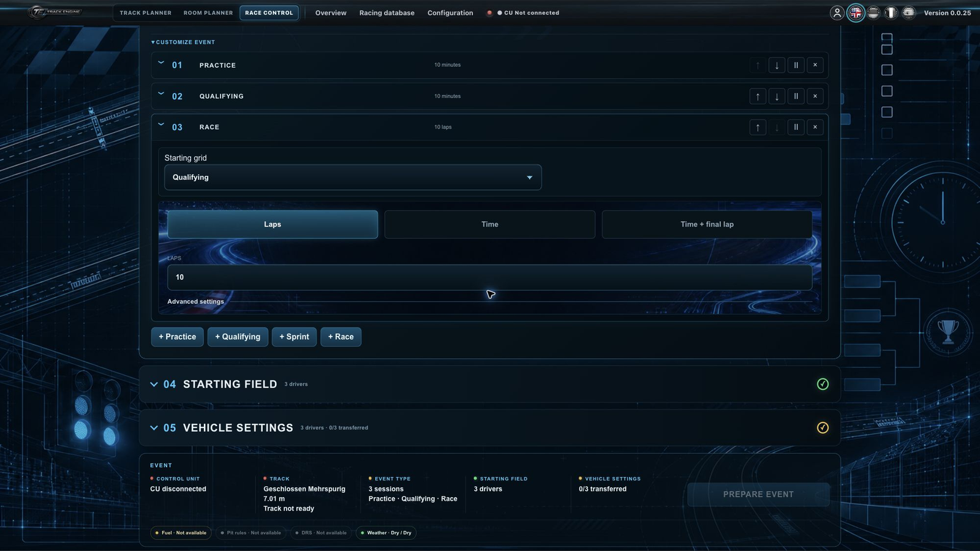
Task: Click the red CU connection status dot
Action: point(489,13)
